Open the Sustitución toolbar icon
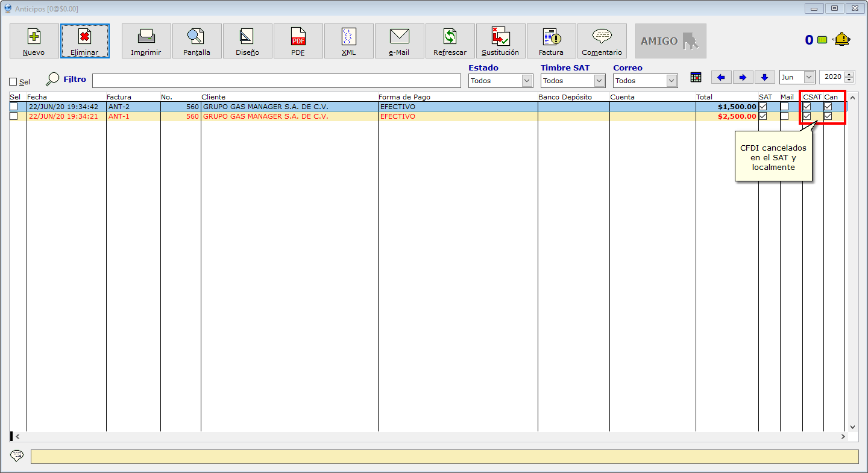Screen dimensions: 868x473 tap(500, 37)
